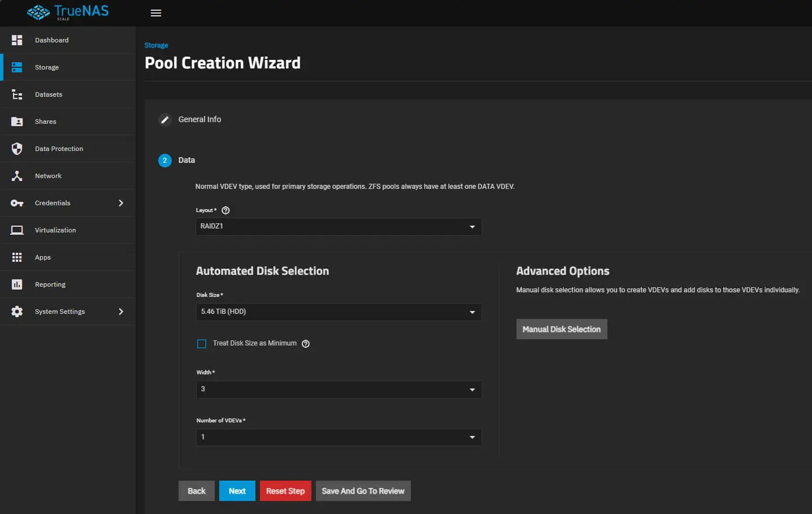The image size is (812, 514).
Task: Click the Network topology icon
Action: [17, 176]
